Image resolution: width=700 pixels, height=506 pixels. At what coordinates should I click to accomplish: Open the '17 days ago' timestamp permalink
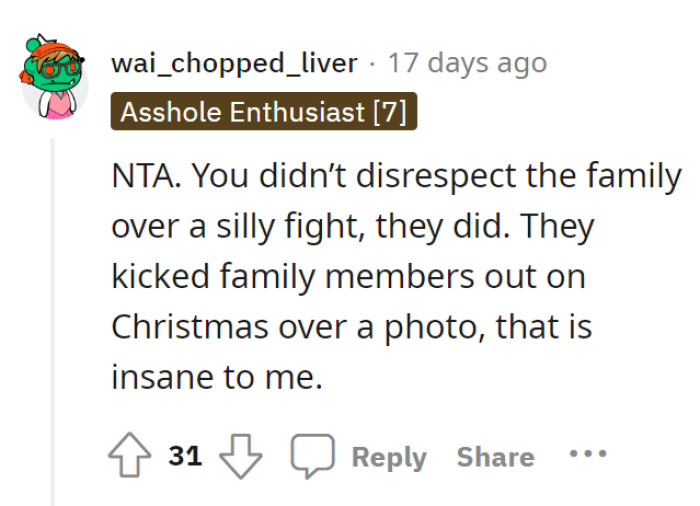pos(467,63)
